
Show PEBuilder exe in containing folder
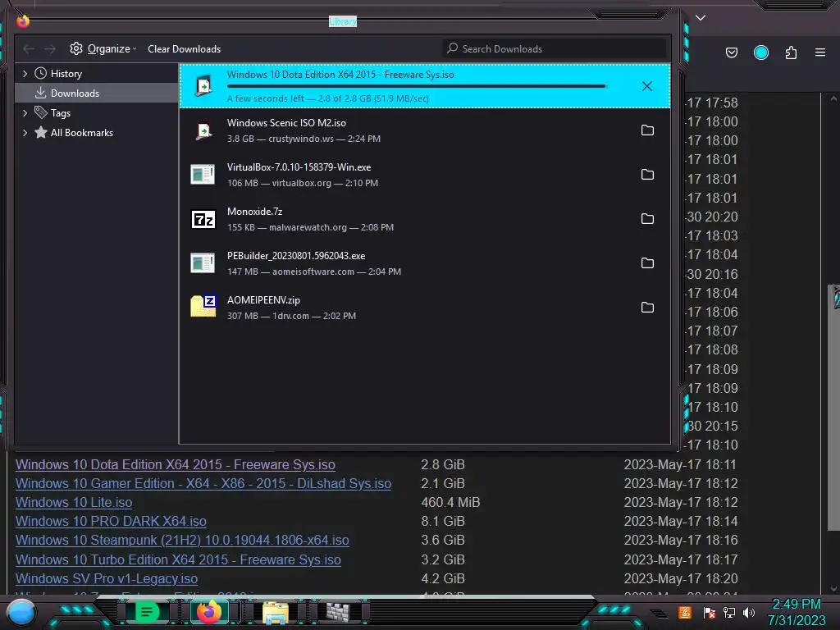(647, 263)
